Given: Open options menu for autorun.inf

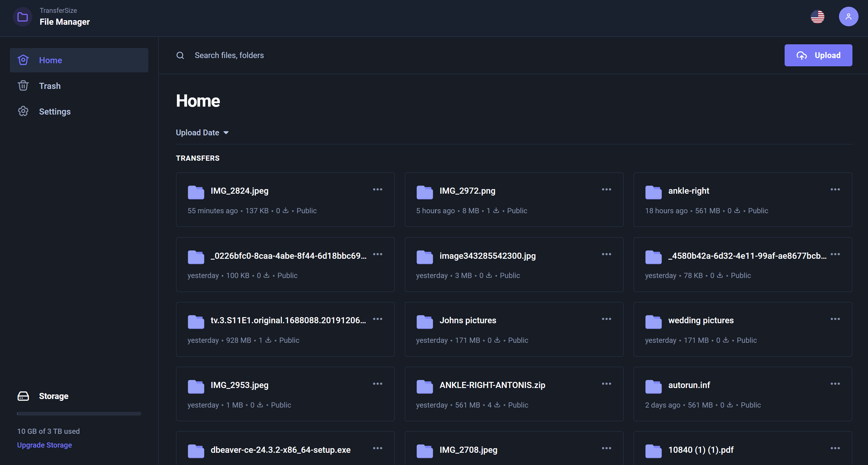Looking at the screenshot, I should pyautogui.click(x=835, y=383).
